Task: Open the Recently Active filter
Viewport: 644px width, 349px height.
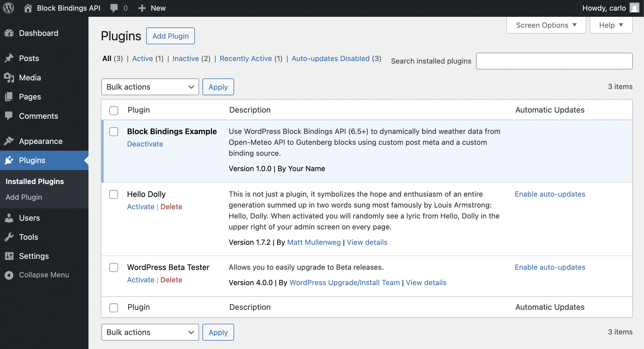Action: click(246, 59)
